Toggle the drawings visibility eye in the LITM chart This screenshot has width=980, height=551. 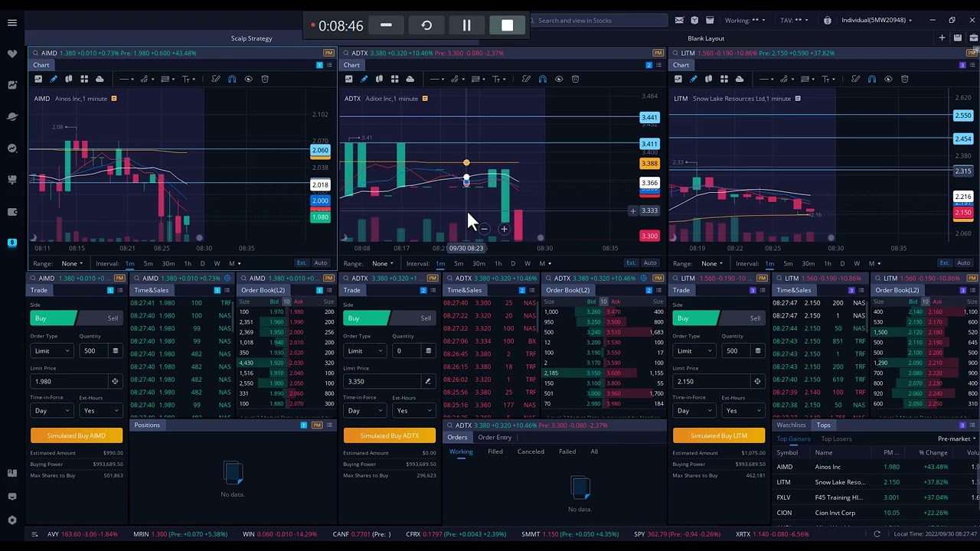[888, 79]
